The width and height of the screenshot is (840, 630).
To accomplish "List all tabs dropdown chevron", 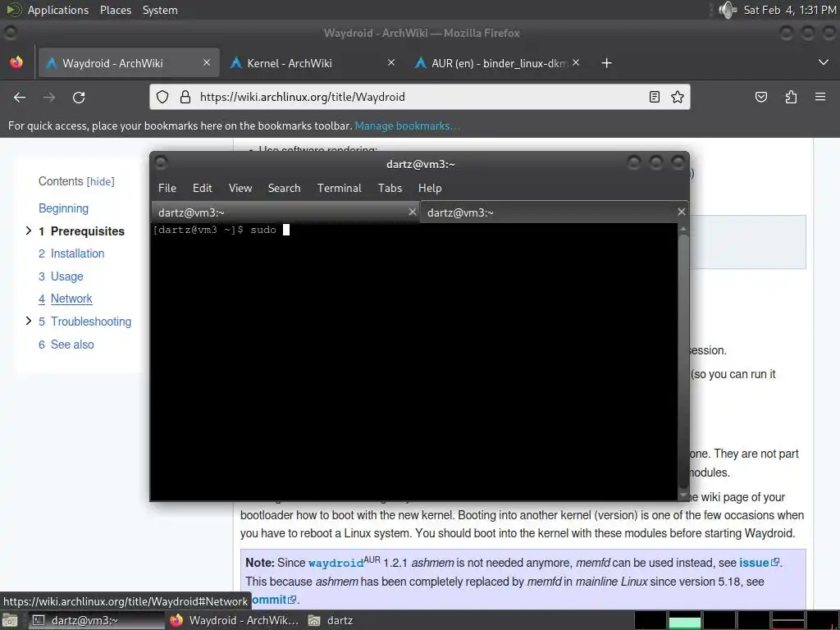I will (x=824, y=62).
